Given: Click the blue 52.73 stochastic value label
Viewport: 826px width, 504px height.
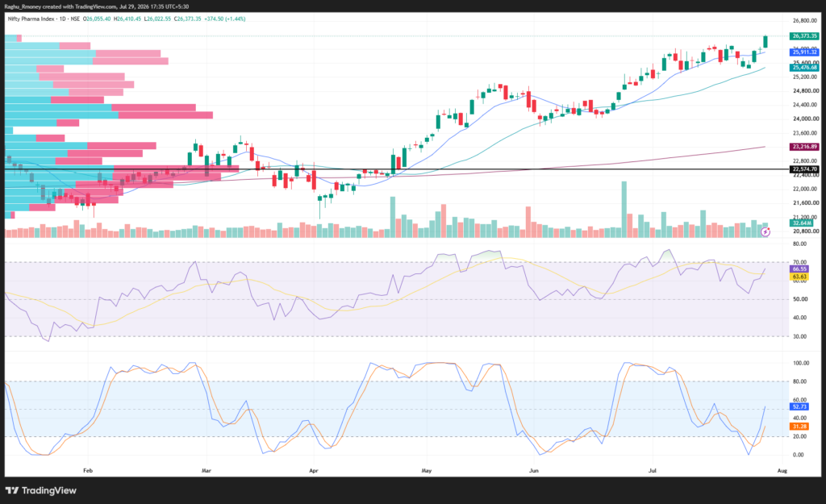Looking at the screenshot, I should click(x=799, y=406).
